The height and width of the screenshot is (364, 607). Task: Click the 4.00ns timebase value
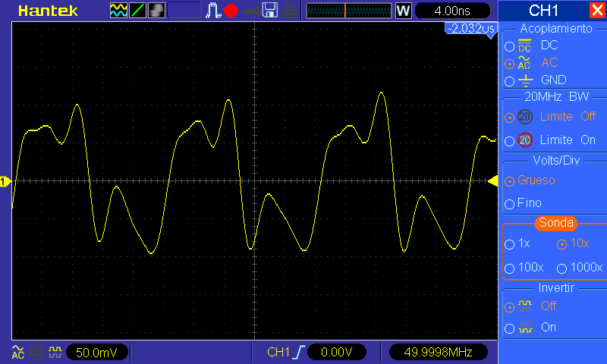point(452,11)
